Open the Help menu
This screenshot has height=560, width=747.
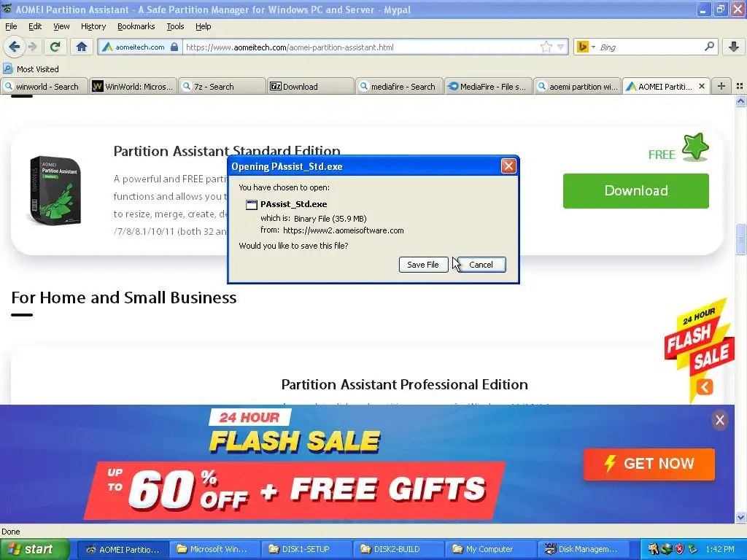[203, 26]
